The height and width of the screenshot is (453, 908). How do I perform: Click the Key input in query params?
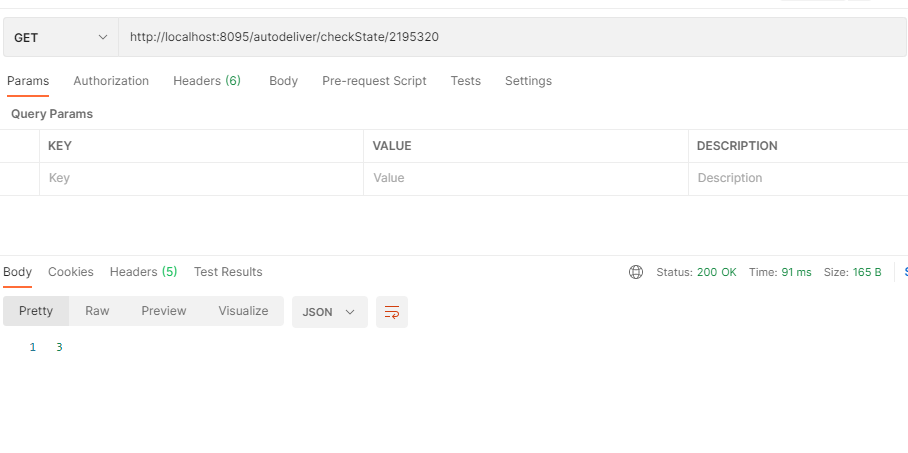pos(202,178)
